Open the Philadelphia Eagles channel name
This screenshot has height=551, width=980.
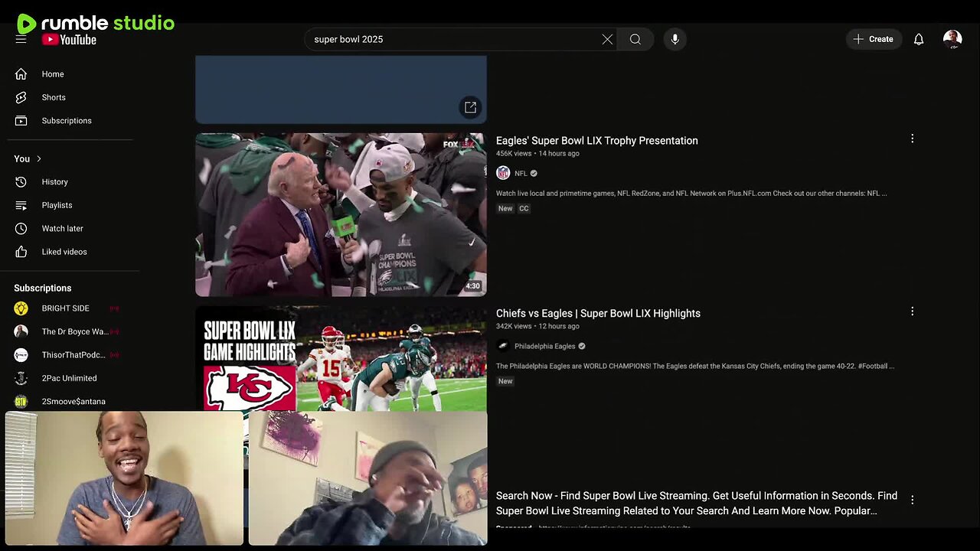click(x=544, y=347)
